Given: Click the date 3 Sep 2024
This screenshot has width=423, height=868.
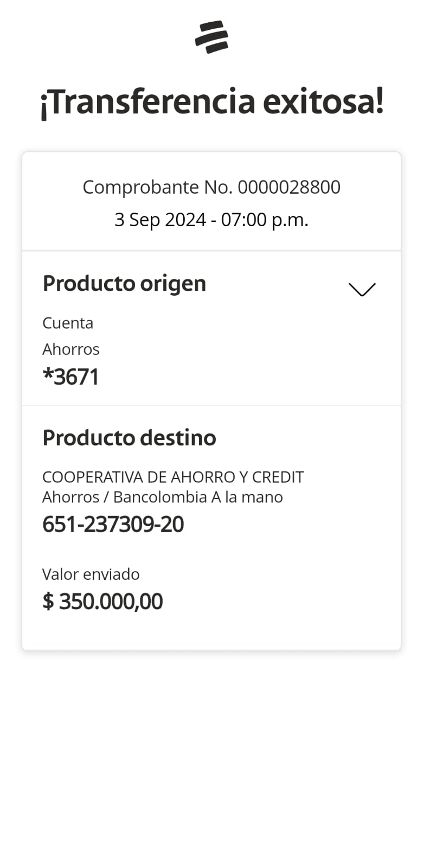Looking at the screenshot, I should 160,220.
